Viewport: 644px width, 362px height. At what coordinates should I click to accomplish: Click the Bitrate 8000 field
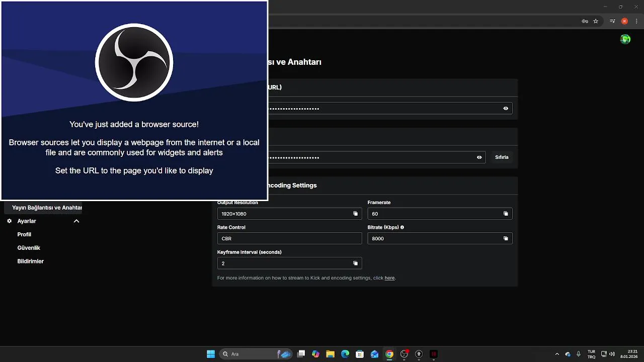point(440,238)
